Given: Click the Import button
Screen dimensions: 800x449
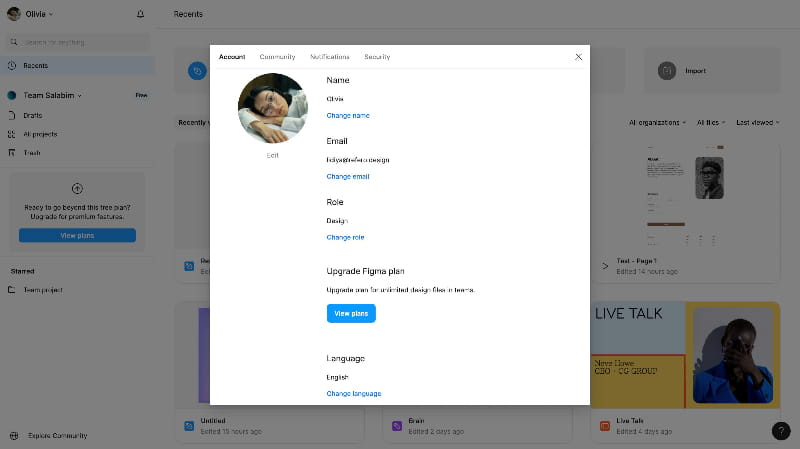Looking at the screenshot, I should [712, 71].
